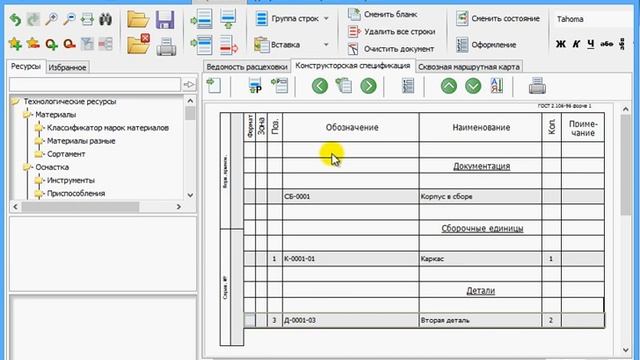This screenshot has height=360, width=640.
Task: Open the Вставка dropdown arrow
Action: (x=326, y=44)
